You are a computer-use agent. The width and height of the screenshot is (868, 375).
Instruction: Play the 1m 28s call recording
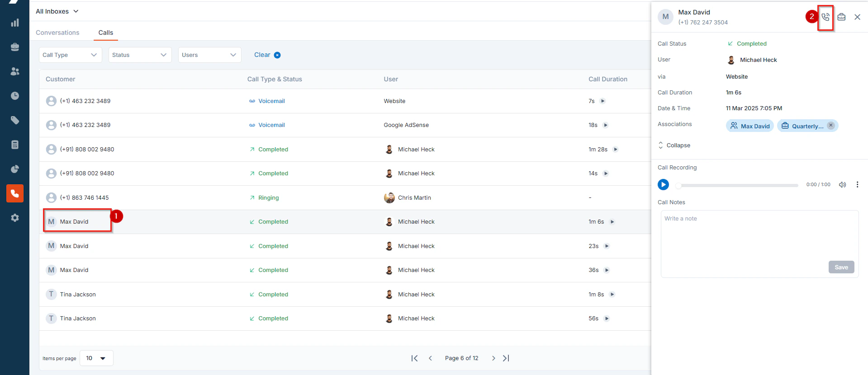pos(616,150)
